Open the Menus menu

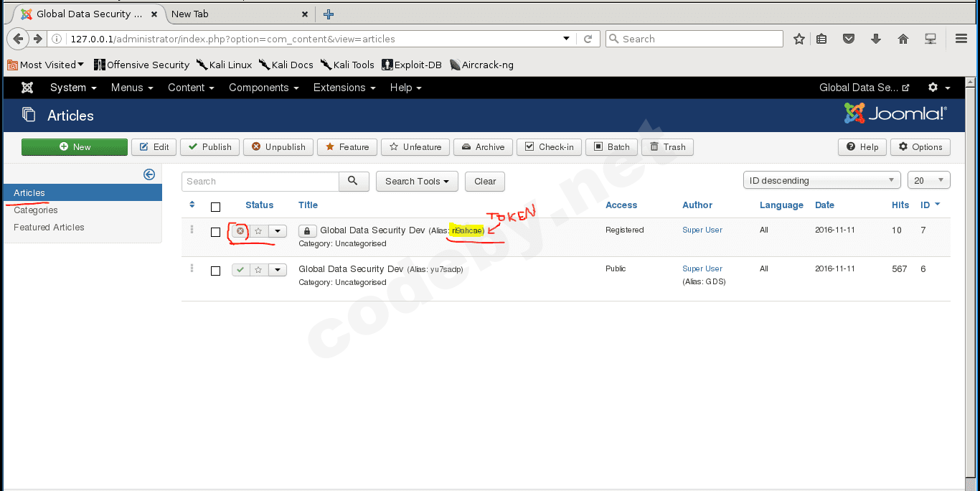[132, 88]
